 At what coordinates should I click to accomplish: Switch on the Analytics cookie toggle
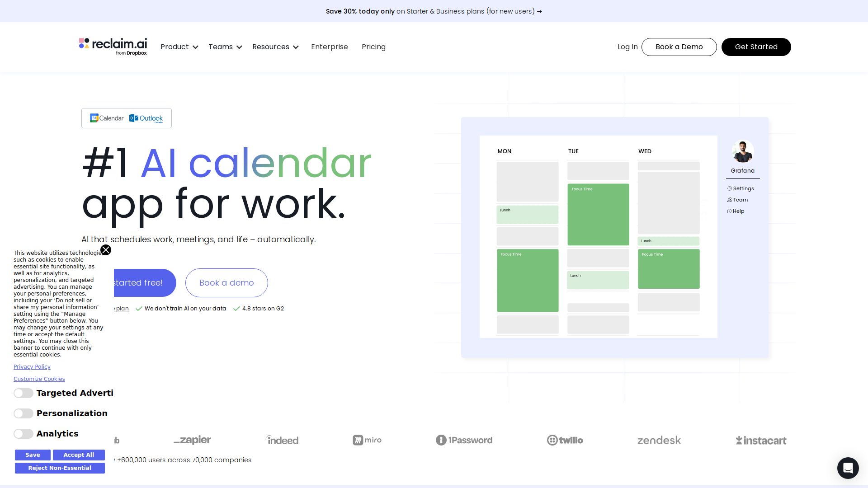pyautogui.click(x=24, y=434)
